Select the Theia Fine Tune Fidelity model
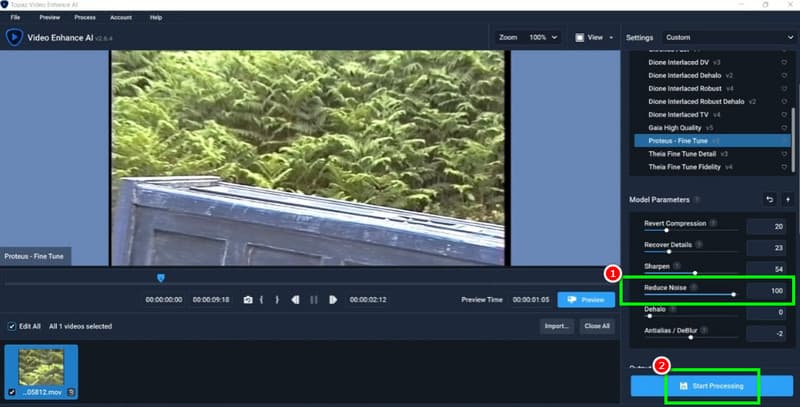Viewport: 800px width, 407px height. (711, 167)
